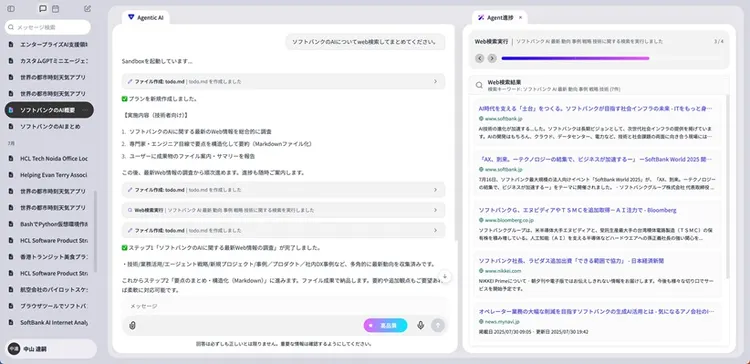
Task: Click document icon beside Helping Evan Terry
Action: 11,175
